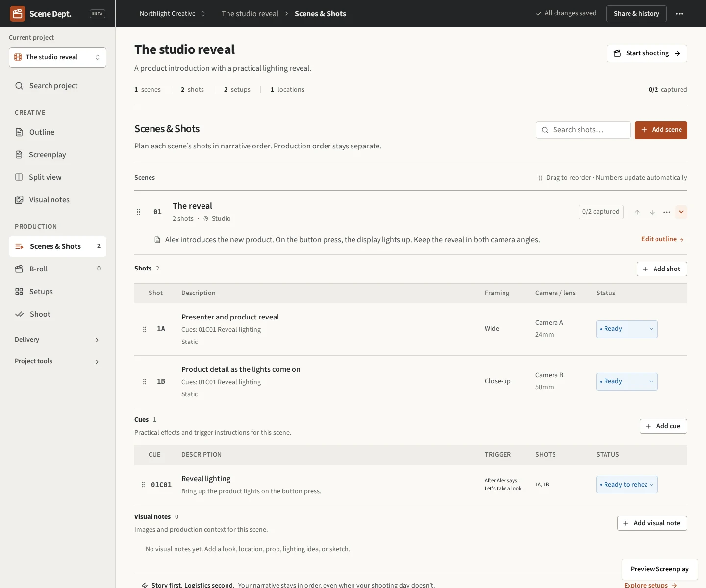The width and height of the screenshot is (706, 588).
Task: Click the Presenter and product reveal shot title
Action: pyautogui.click(x=230, y=317)
